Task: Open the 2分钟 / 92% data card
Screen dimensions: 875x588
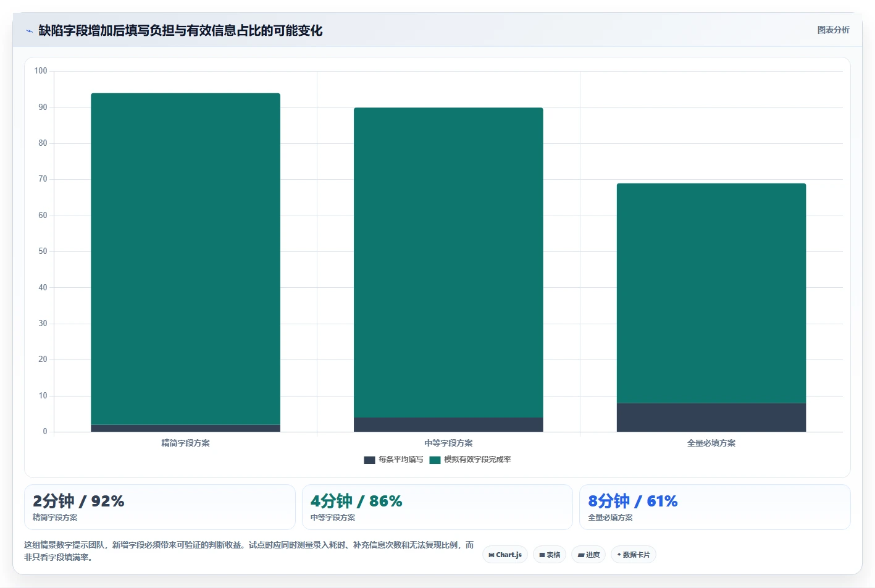Action: [160, 507]
